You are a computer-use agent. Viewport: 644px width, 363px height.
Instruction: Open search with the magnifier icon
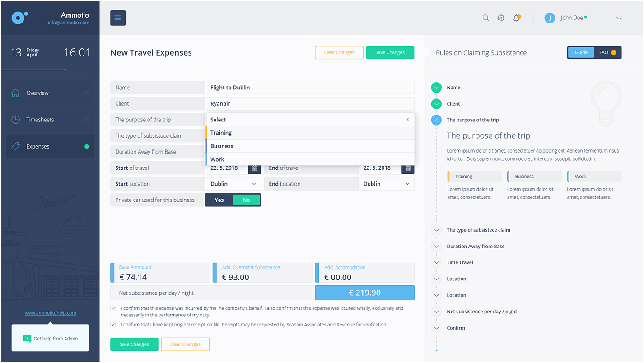tap(485, 18)
